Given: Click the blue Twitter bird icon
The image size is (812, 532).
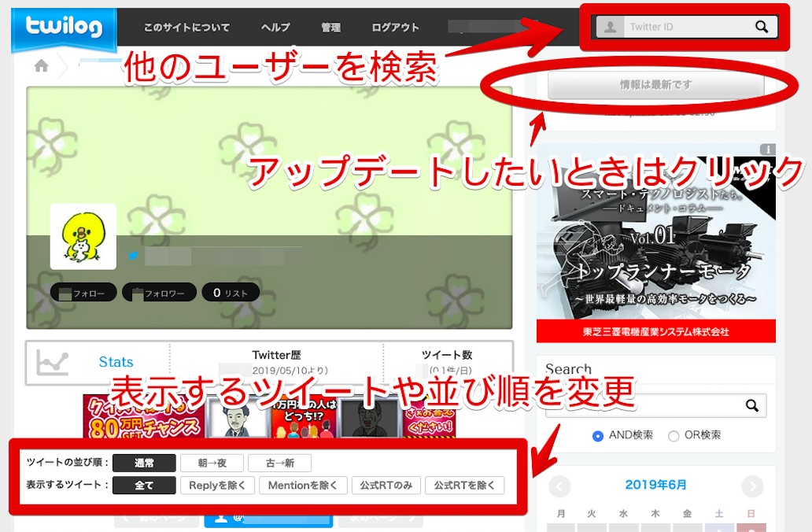Looking at the screenshot, I should (133, 256).
